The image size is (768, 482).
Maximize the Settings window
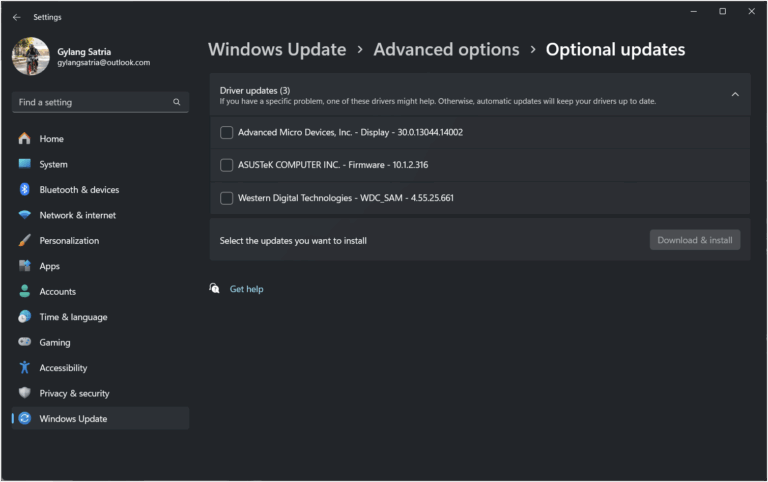pyautogui.click(x=722, y=11)
